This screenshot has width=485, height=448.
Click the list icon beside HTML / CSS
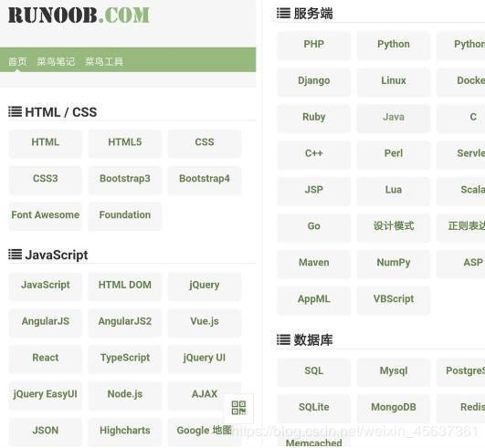[x=16, y=112]
